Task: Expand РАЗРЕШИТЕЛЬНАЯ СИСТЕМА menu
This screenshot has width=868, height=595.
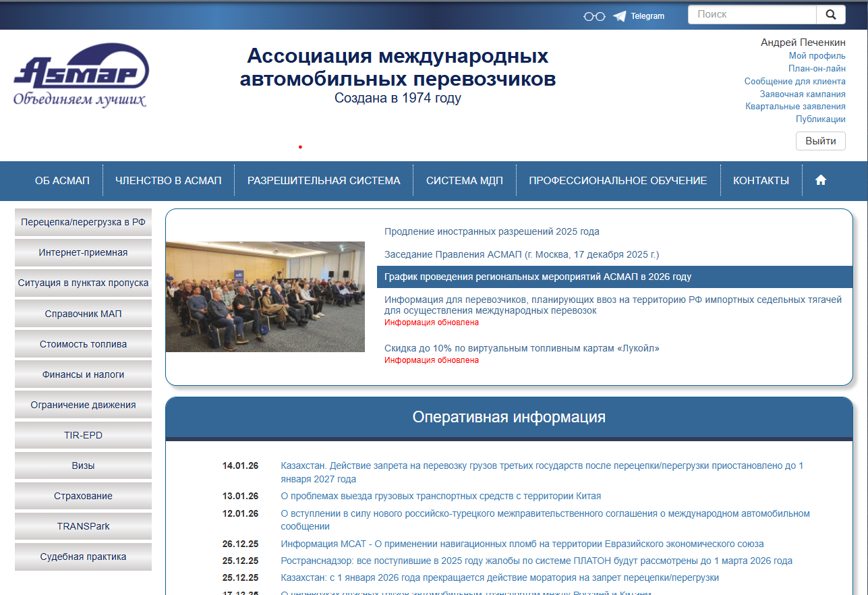Action: [324, 180]
